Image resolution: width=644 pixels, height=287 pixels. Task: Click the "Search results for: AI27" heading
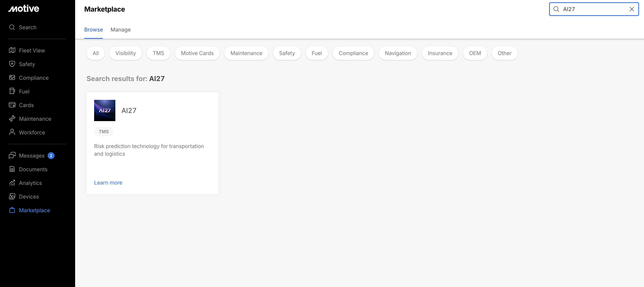(125, 79)
